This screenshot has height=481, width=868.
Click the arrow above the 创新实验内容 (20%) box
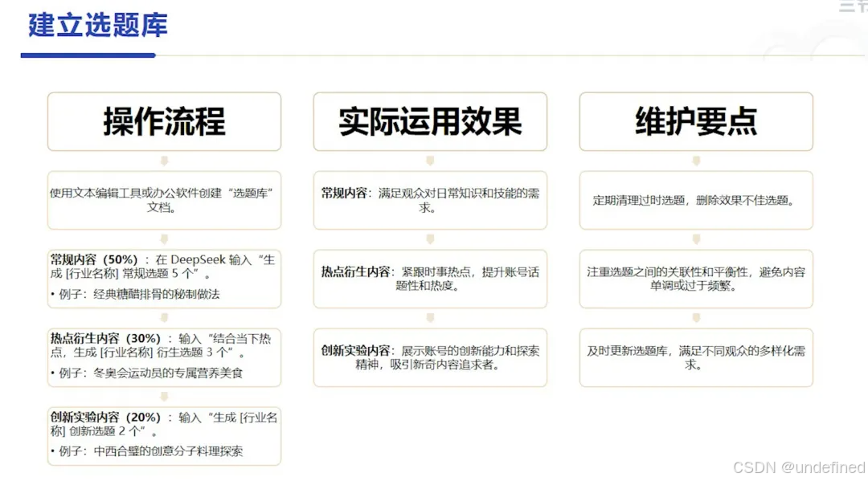pos(164,396)
